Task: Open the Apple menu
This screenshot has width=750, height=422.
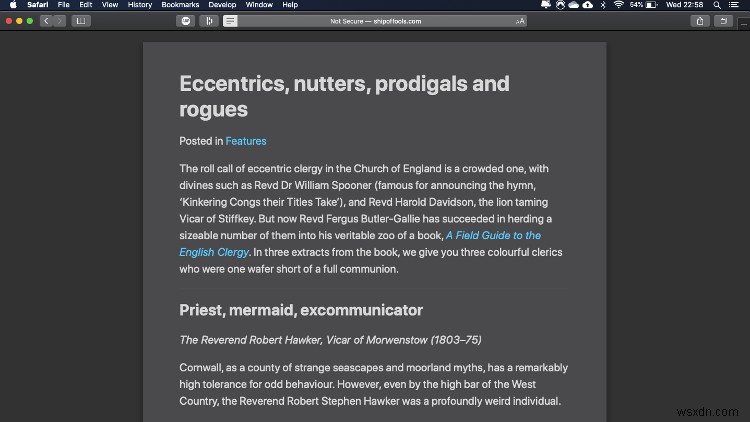Action: (x=12, y=5)
